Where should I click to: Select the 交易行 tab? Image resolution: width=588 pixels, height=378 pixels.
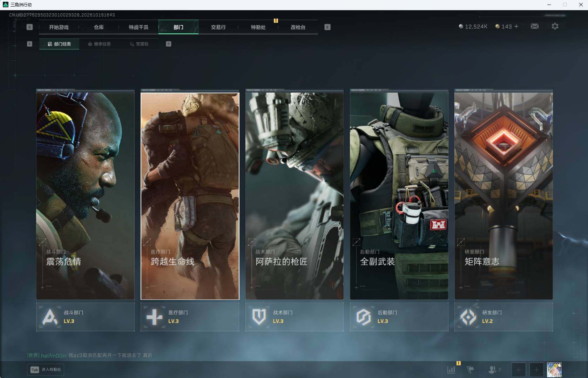click(218, 27)
